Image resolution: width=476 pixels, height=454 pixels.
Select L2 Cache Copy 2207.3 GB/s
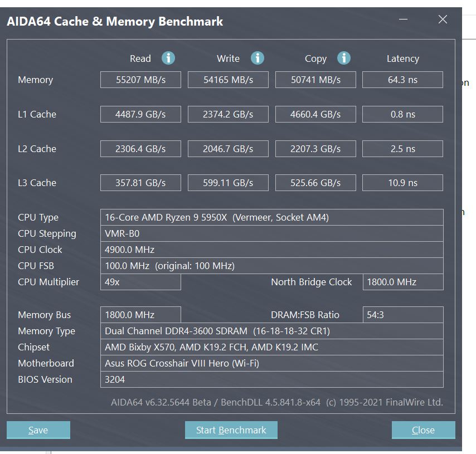click(315, 149)
